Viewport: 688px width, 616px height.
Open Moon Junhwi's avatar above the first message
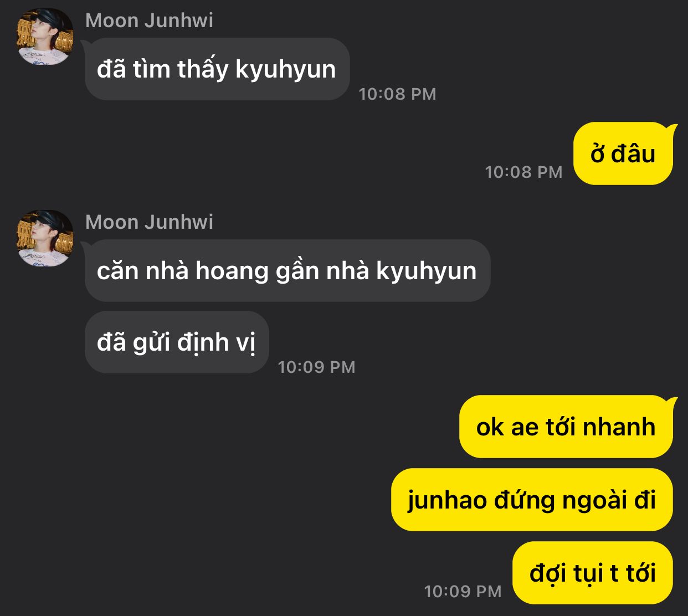pyautogui.click(x=45, y=37)
